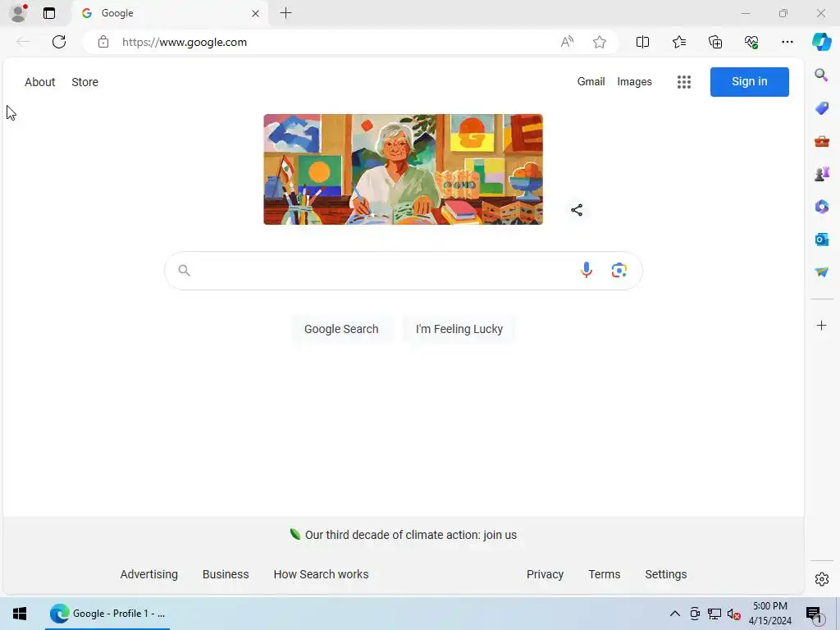Share the Google Doodle
The image size is (840, 630).
(577, 210)
